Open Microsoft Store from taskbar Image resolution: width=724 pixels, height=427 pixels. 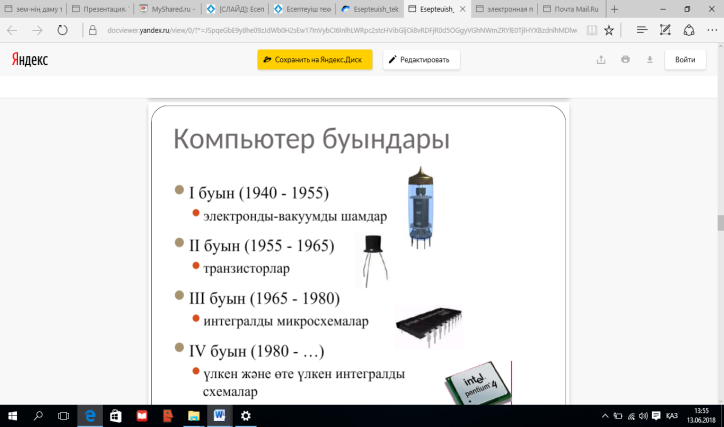pos(115,416)
